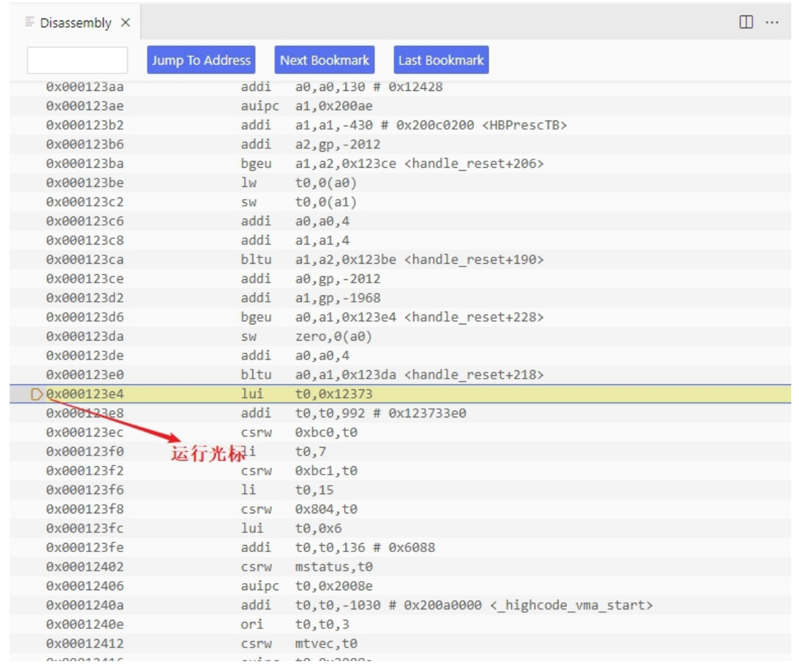Close the Disassembly tab
Screen dimensions: 799x672
[x=126, y=23]
